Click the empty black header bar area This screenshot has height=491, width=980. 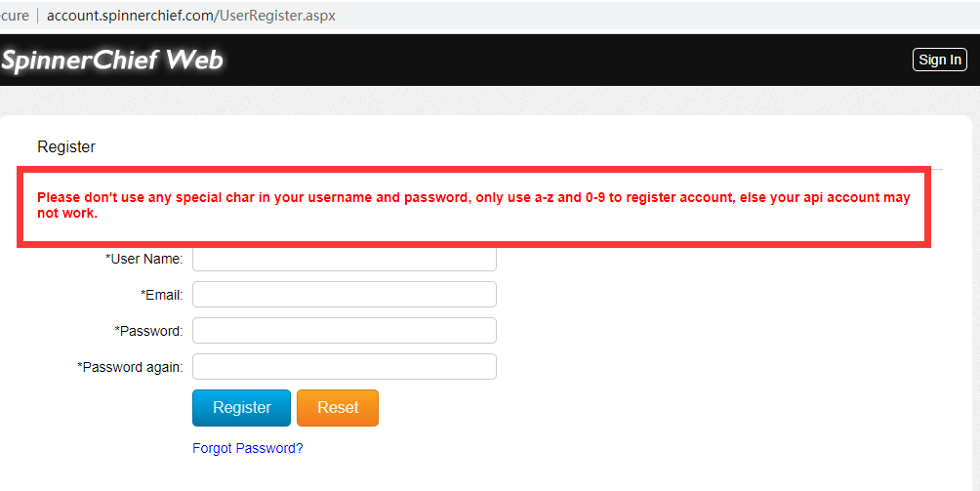pyautogui.click(x=566, y=61)
